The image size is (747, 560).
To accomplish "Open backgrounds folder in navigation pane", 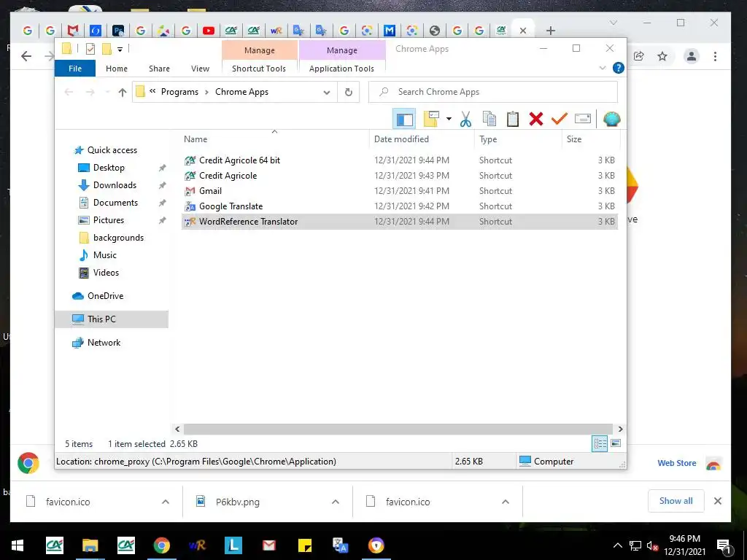I will (x=118, y=238).
